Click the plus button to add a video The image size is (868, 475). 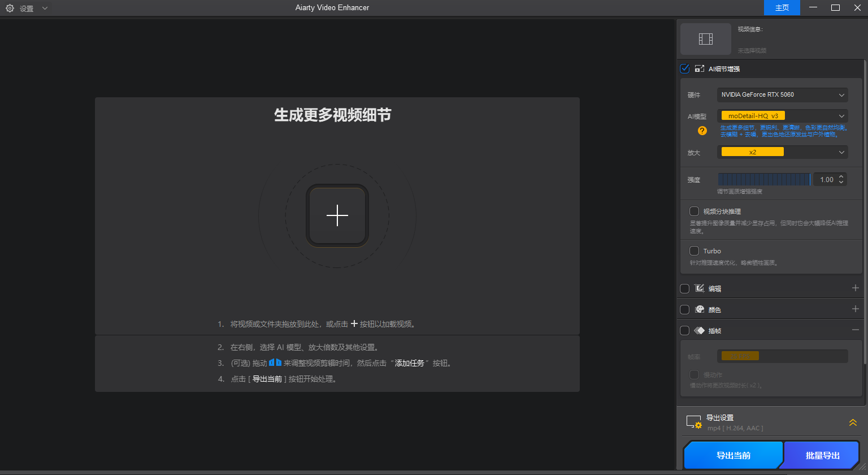337,215
